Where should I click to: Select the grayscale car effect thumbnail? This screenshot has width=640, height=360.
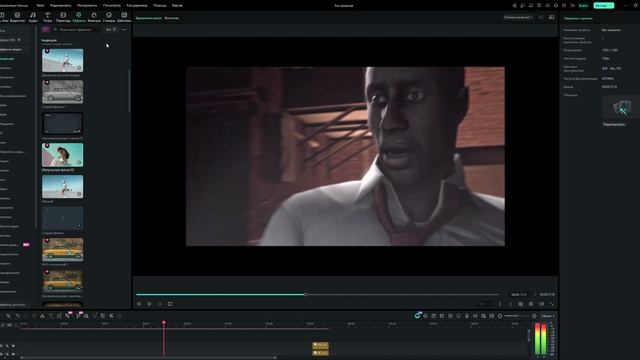[62, 92]
